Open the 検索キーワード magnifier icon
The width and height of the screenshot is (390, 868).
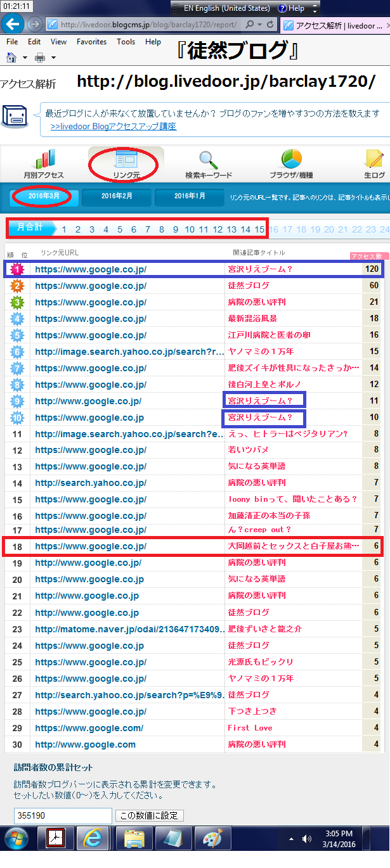click(209, 160)
